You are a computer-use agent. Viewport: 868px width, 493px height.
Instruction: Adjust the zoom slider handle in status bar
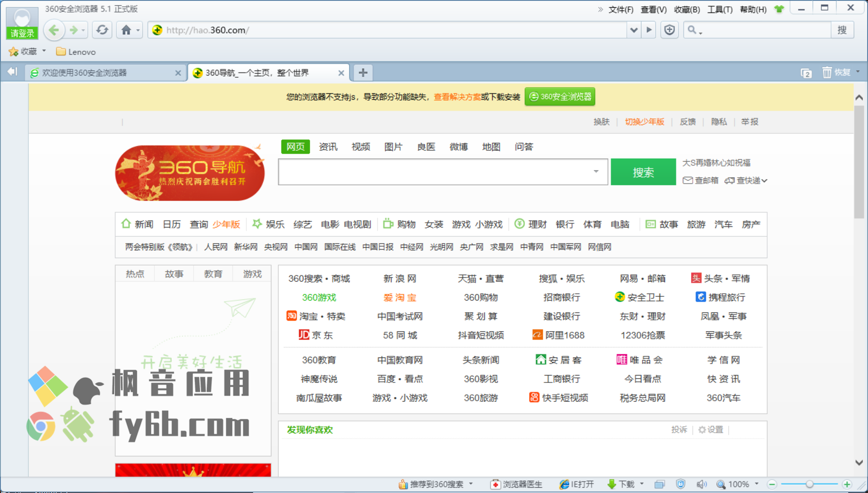point(809,485)
